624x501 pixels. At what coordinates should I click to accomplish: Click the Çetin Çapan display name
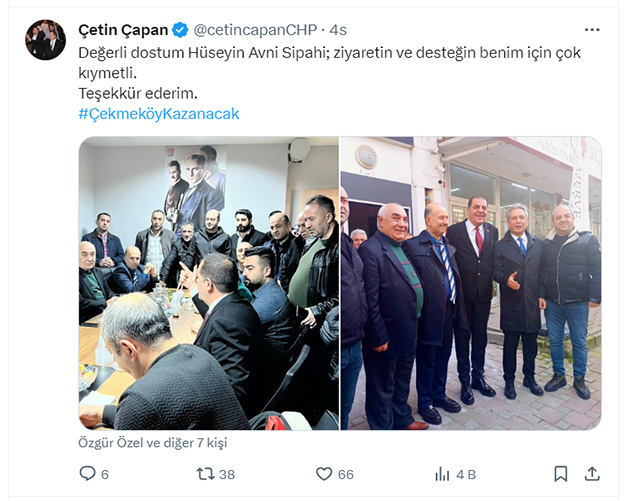tap(123, 30)
